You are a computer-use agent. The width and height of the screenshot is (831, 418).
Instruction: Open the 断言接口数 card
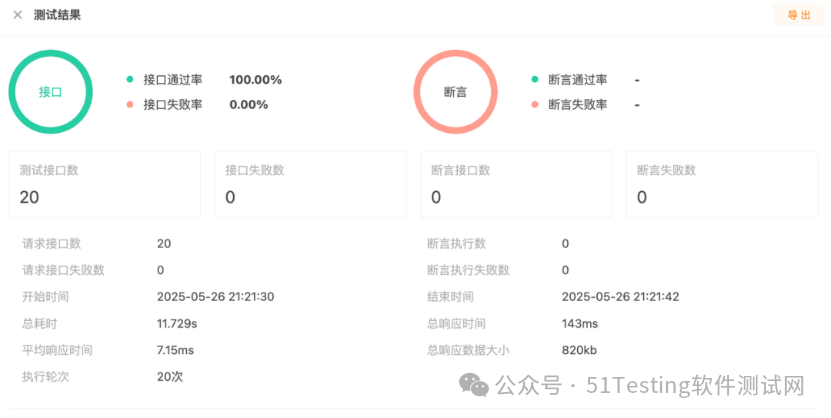click(516, 184)
